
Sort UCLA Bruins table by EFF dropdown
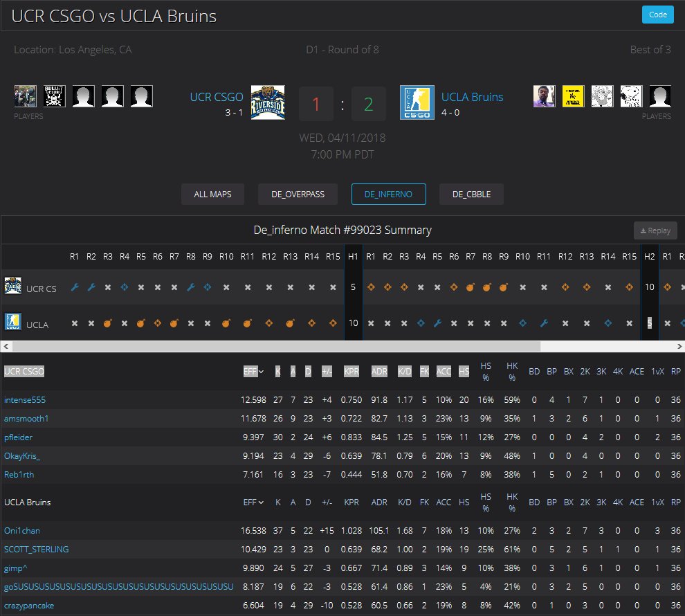[253, 502]
